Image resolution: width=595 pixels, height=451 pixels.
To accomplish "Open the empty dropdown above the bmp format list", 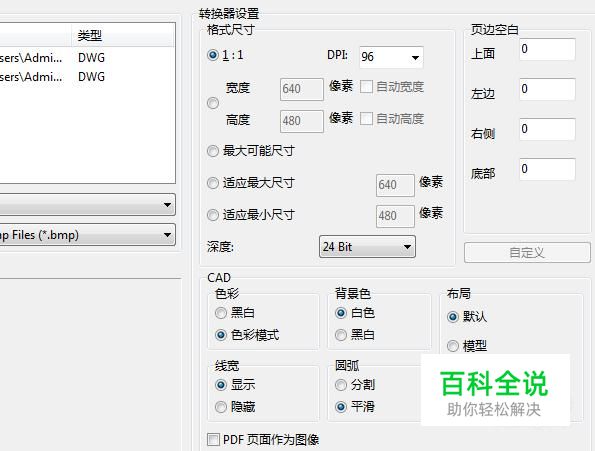I will [x=88, y=204].
